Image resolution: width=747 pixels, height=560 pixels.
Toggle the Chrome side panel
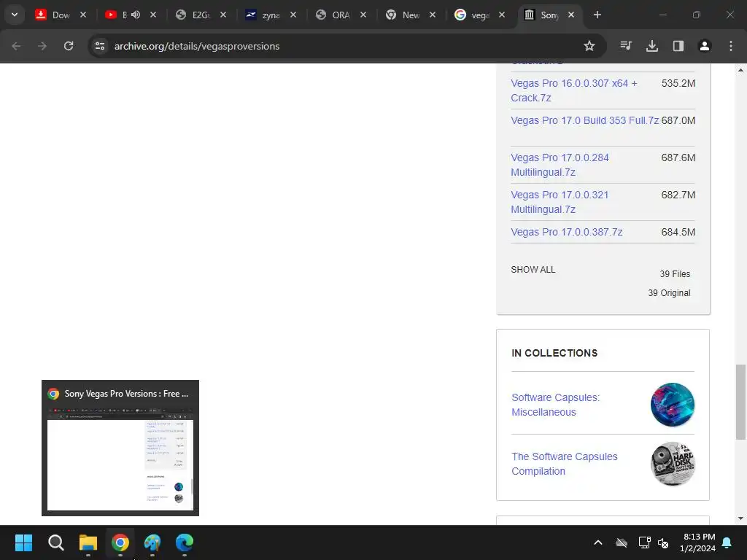pyautogui.click(x=678, y=46)
